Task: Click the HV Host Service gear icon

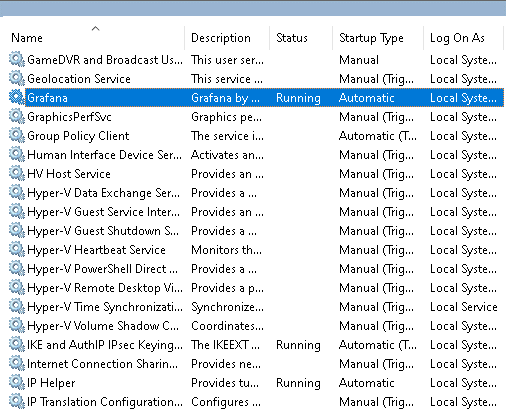Action: click(17, 174)
